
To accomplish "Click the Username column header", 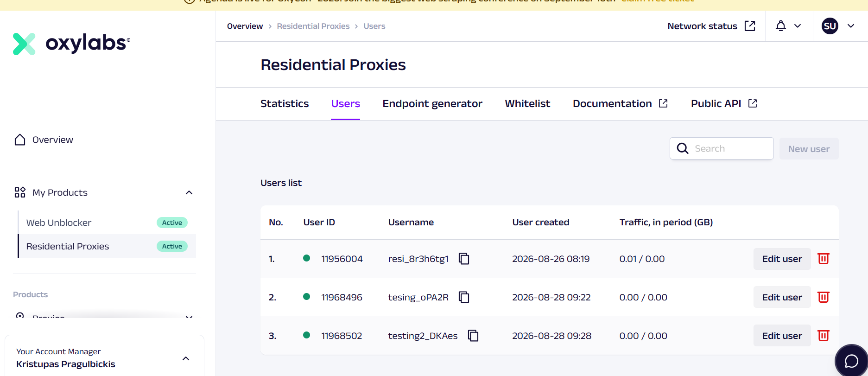I will [x=411, y=222].
